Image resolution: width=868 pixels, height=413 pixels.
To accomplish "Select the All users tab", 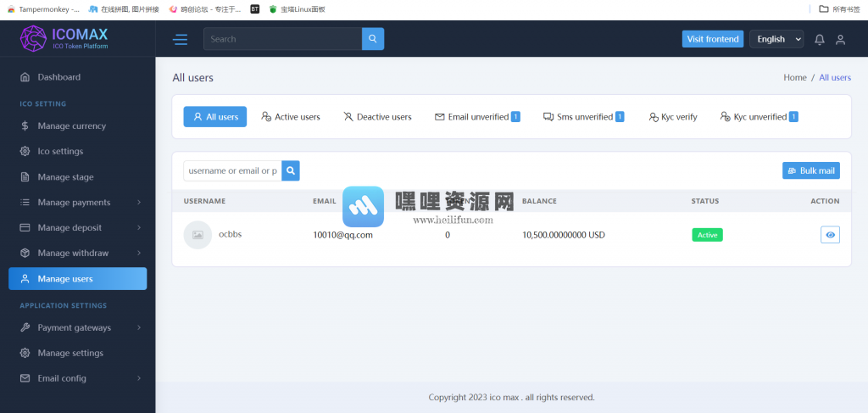I will (x=215, y=117).
